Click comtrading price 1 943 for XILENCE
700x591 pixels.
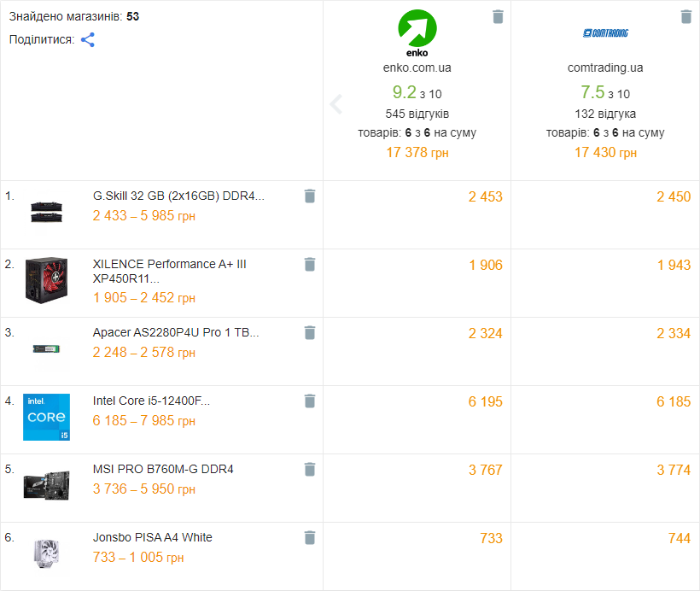click(x=674, y=266)
